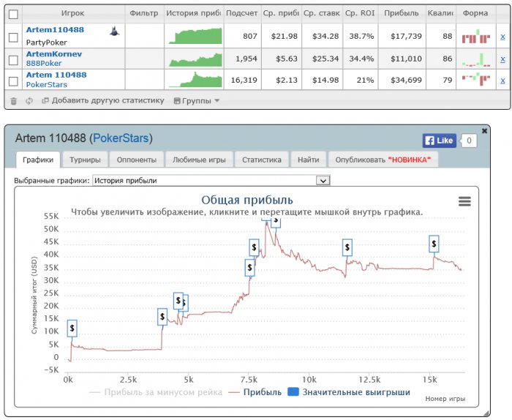
Task: Remove ArtemKornev row with x link
Action: [x=502, y=59]
